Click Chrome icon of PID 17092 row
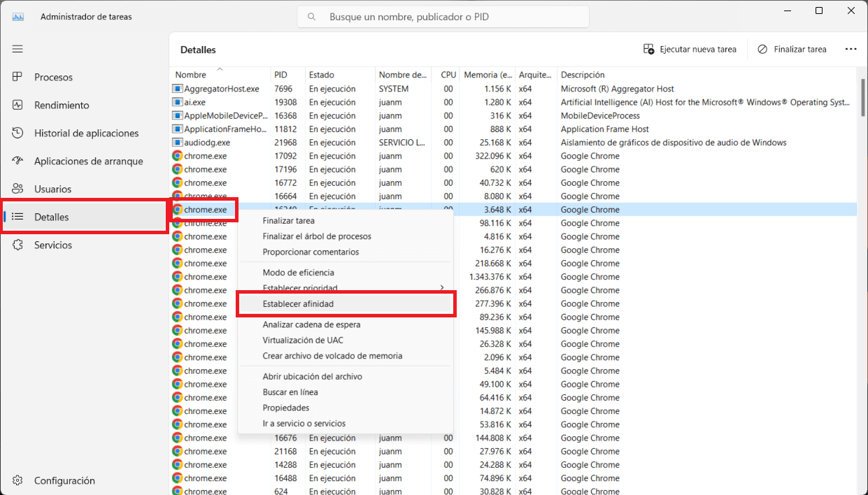This screenshot has height=495, width=868. [x=177, y=156]
